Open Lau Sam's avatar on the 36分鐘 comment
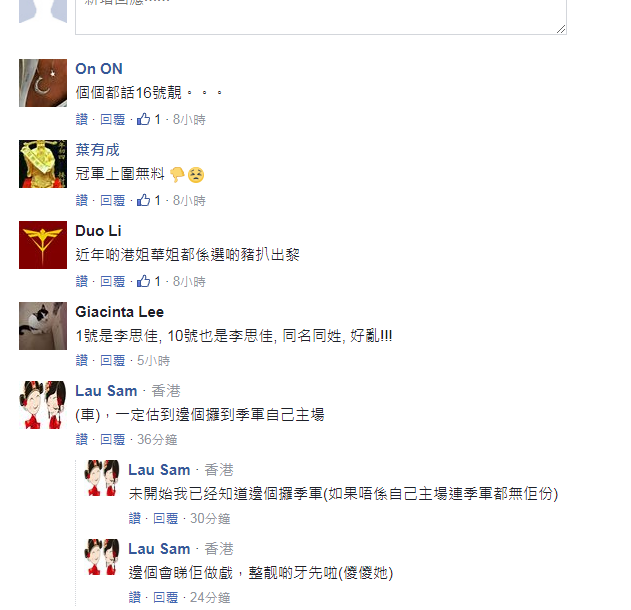This screenshot has width=631, height=610. [43, 405]
